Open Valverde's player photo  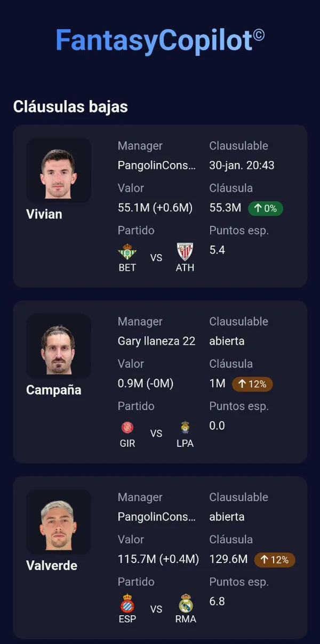coord(59,522)
